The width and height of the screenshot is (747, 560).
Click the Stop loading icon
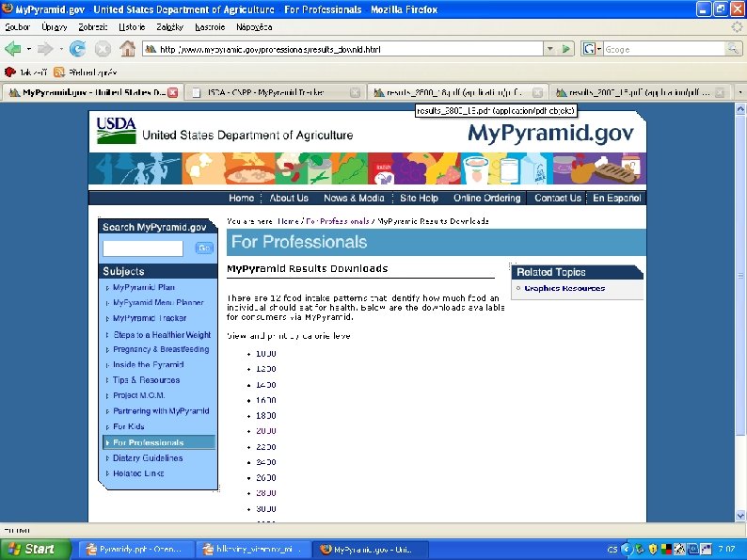click(103, 49)
